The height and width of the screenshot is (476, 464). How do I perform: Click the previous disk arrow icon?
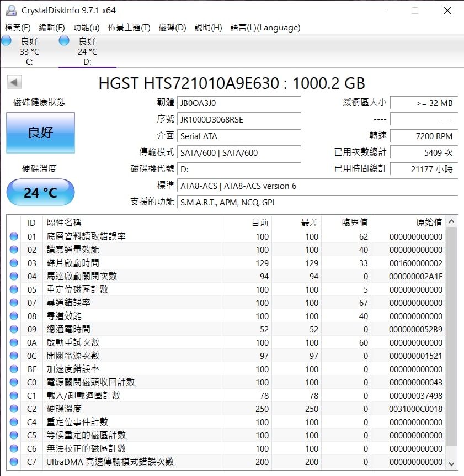(14, 83)
